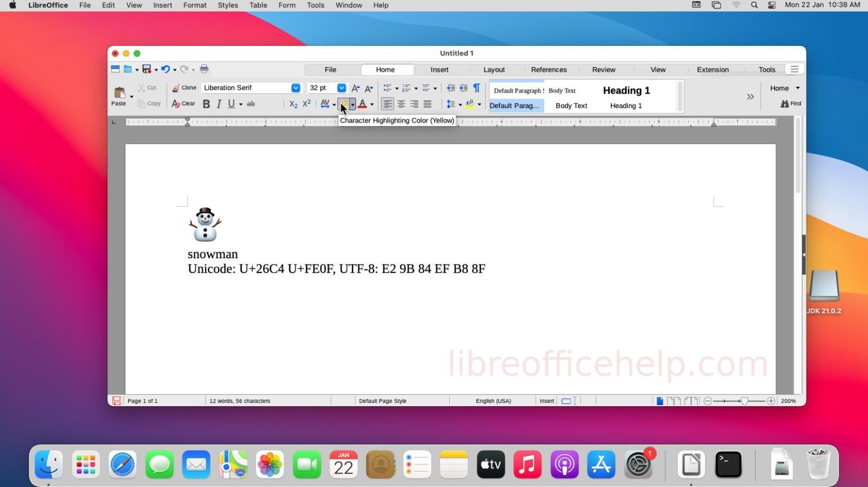This screenshot has height=487, width=868.
Task: Click the word count status field
Action: click(x=239, y=401)
